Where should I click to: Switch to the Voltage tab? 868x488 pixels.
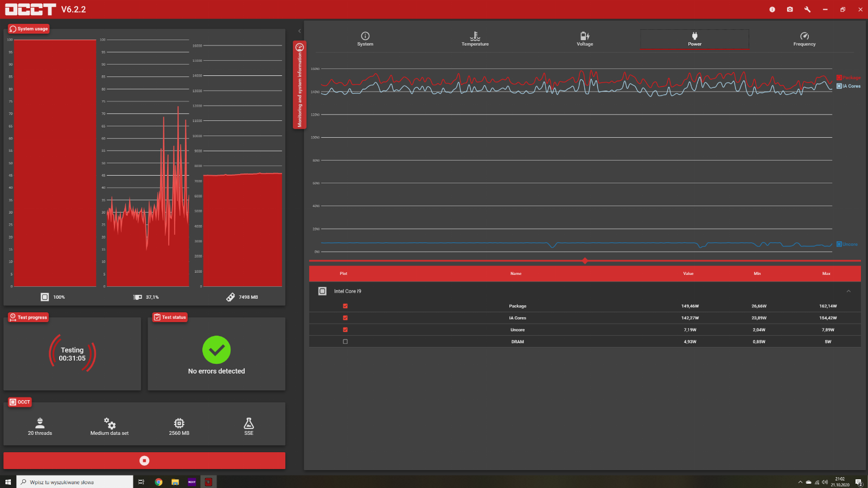click(x=585, y=39)
